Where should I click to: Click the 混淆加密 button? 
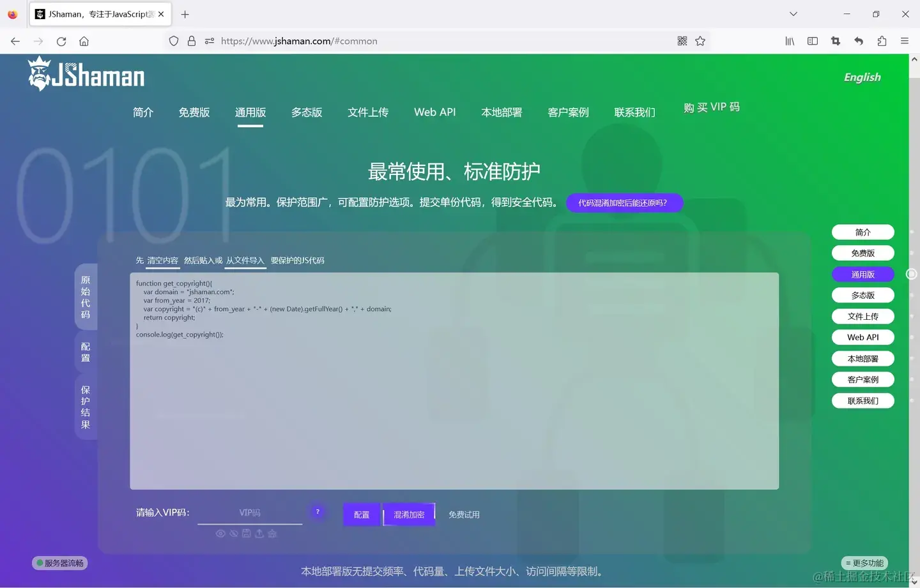408,515
